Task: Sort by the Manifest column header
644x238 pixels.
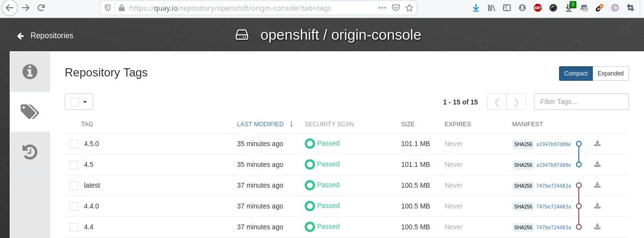Action: click(528, 124)
